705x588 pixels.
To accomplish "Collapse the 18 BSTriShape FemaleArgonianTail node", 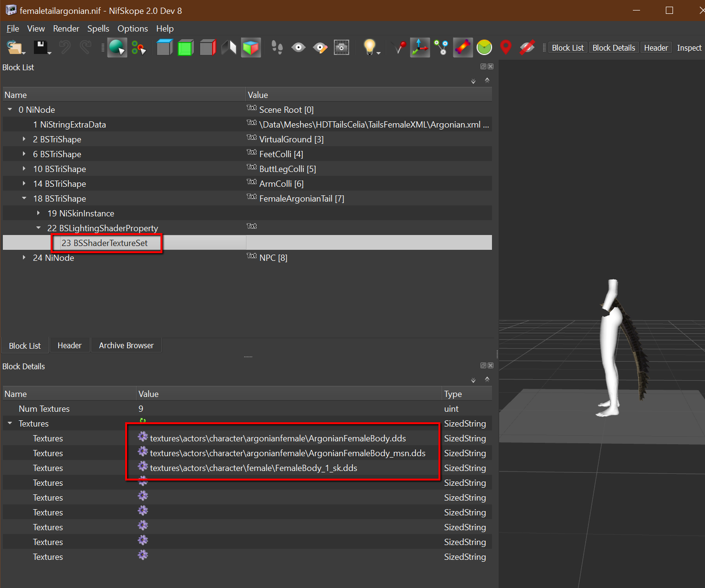I will tap(24, 198).
